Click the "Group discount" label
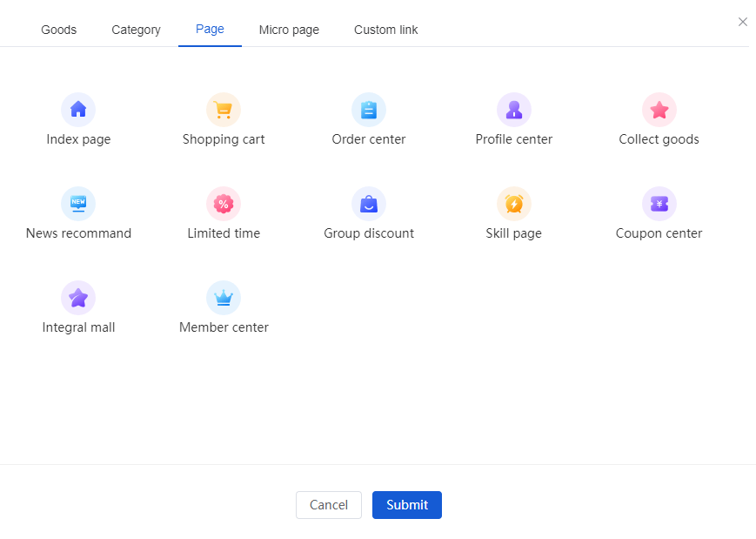756x539 pixels. pos(369,233)
